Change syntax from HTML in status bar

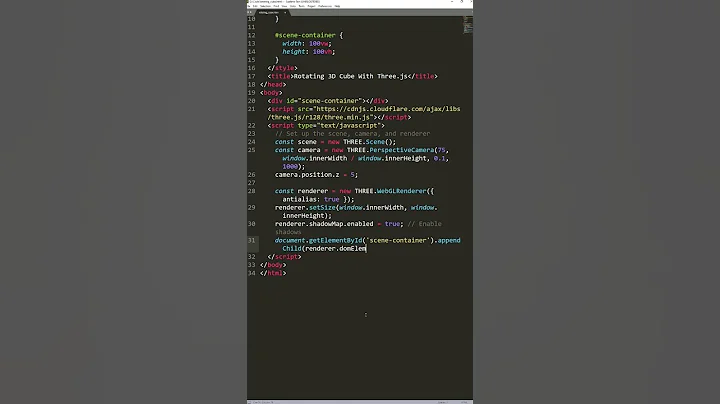click(x=464, y=402)
